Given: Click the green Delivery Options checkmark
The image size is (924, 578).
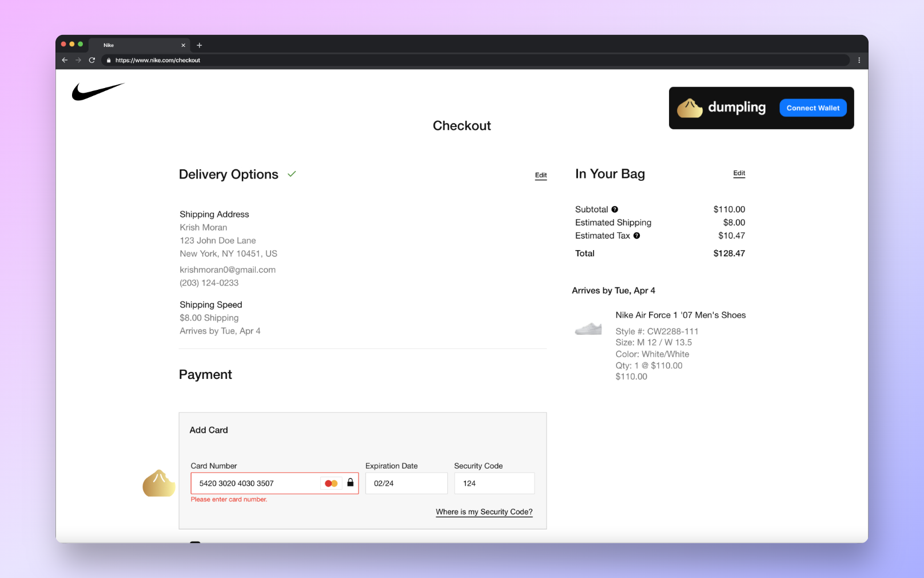Looking at the screenshot, I should tap(292, 174).
